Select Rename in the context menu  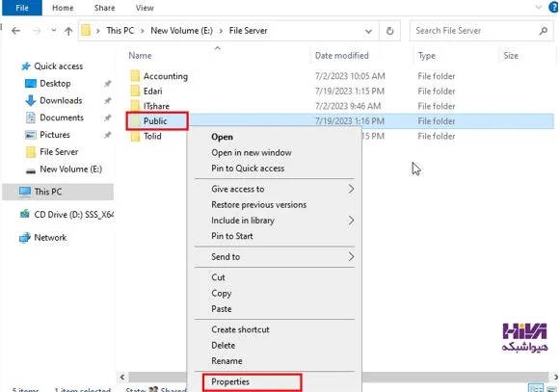(x=227, y=361)
